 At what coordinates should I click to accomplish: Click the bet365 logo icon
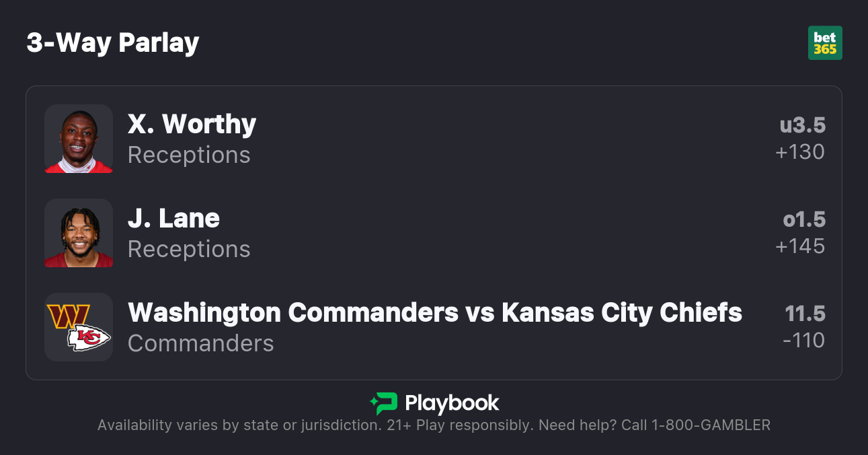tap(824, 43)
